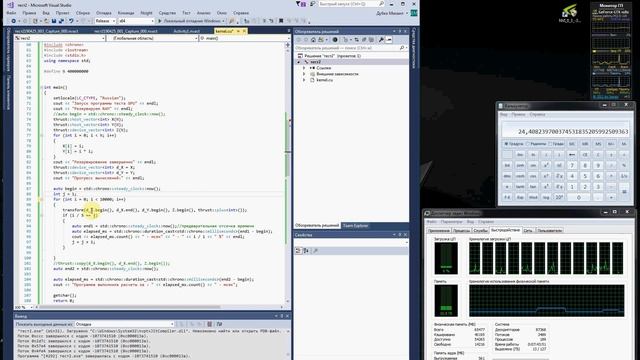Click Clear All icon in Output panel

(x=209, y=324)
